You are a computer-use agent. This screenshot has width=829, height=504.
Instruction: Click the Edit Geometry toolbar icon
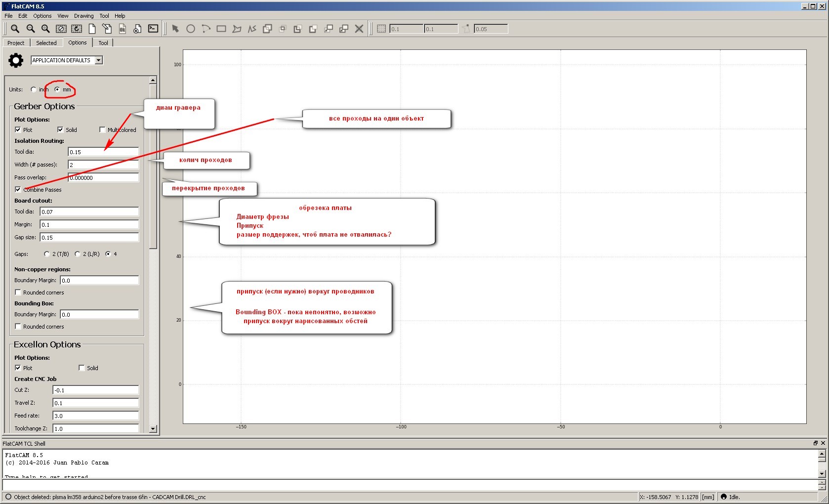pyautogui.click(x=107, y=29)
